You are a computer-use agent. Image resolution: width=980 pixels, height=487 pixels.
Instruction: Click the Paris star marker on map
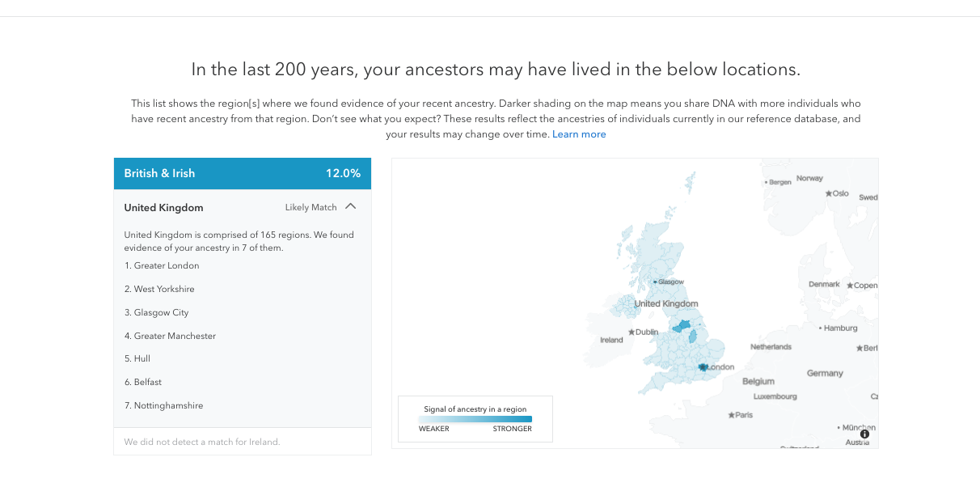tap(732, 415)
